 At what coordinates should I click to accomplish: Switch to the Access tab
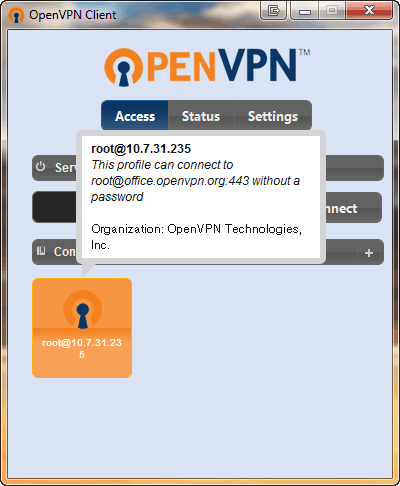135,116
